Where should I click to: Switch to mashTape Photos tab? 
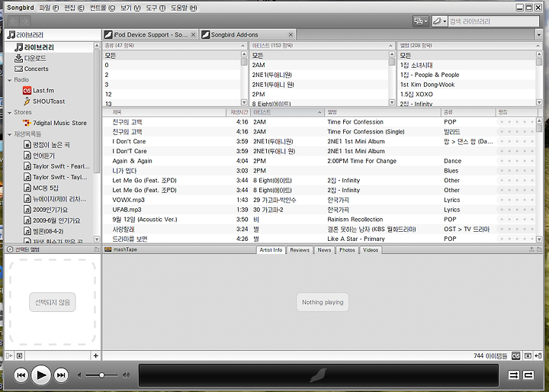(347, 250)
